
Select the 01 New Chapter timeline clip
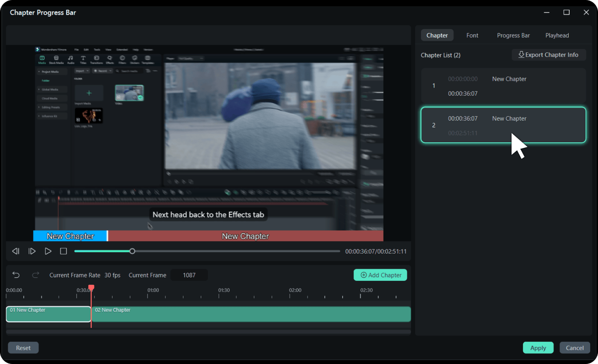coord(49,314)
